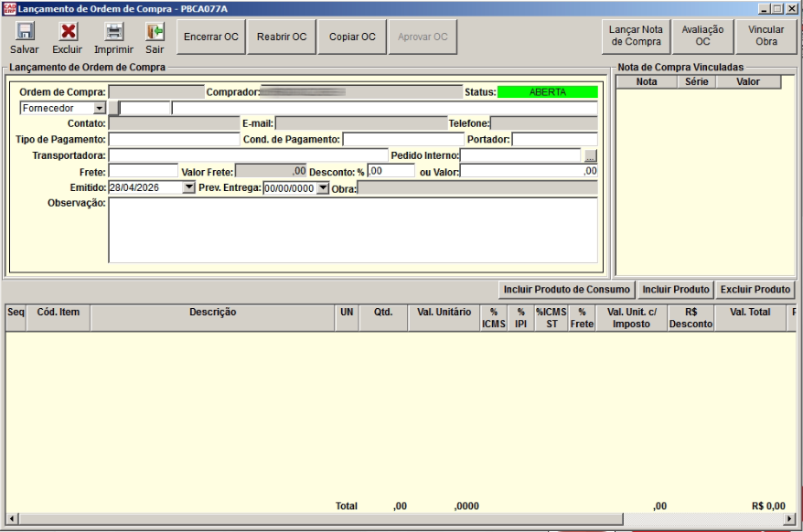Click Copiar OC button
803x532 pixels.
[352, 37]
